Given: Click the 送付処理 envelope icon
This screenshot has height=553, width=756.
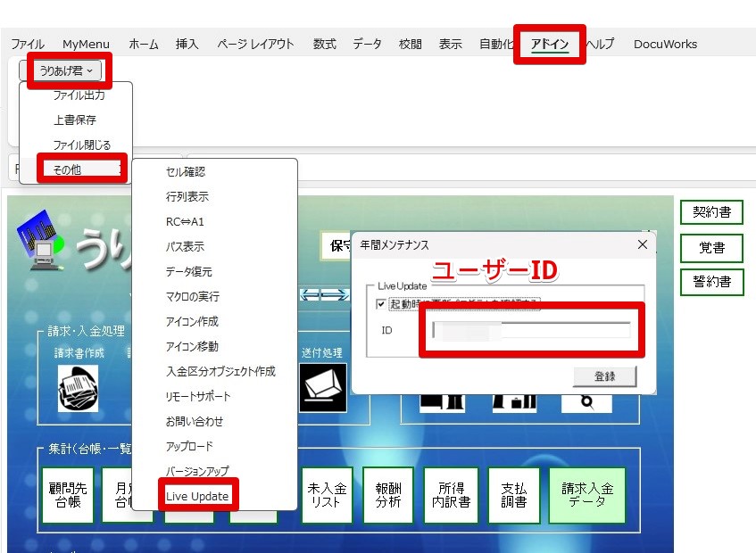Looking at the screenshot, I should pyautogui.click(x=323, y=388).
